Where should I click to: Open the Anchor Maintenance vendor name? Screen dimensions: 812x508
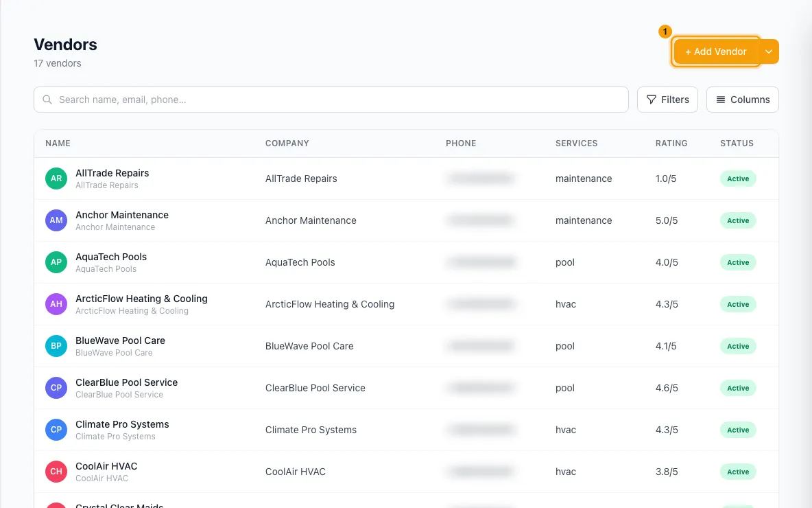click(122, 215)
